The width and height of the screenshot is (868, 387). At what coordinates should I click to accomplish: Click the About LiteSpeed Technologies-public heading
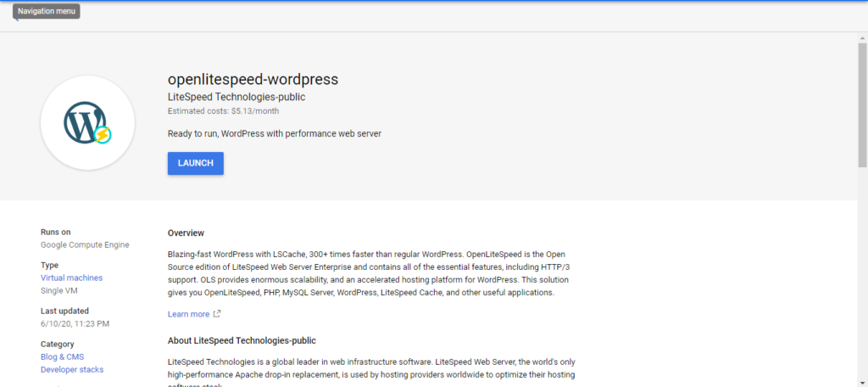point(242,340)
